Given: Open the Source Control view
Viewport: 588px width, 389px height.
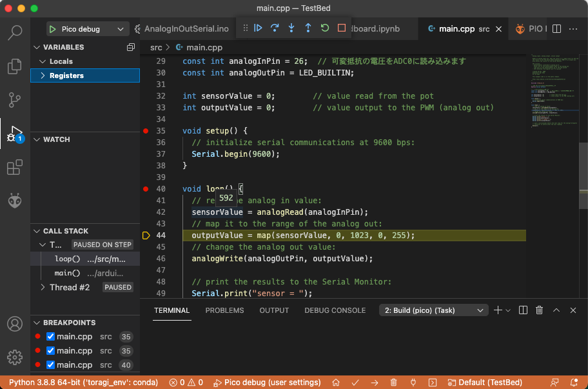Looking at the screenshot, I should point(15,100).
